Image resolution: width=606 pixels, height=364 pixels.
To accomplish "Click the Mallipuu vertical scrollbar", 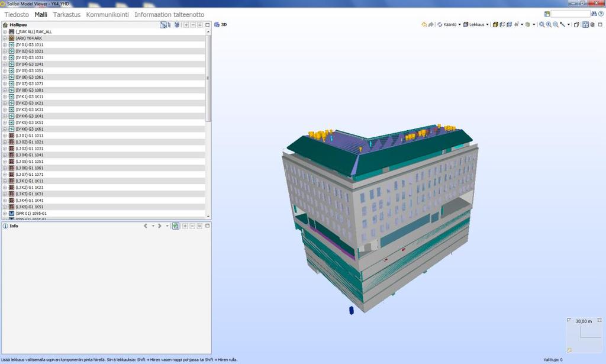I will (x=208, y=79).
